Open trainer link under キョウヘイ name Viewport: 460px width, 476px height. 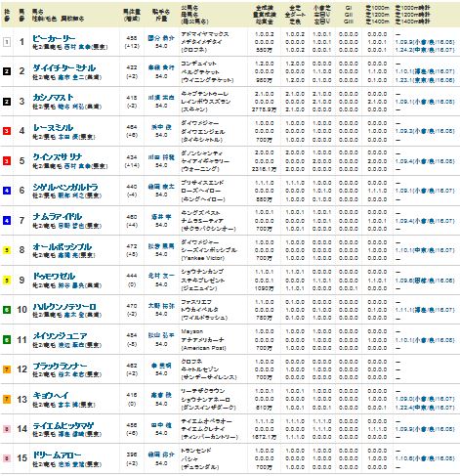(x=68, y=405)
